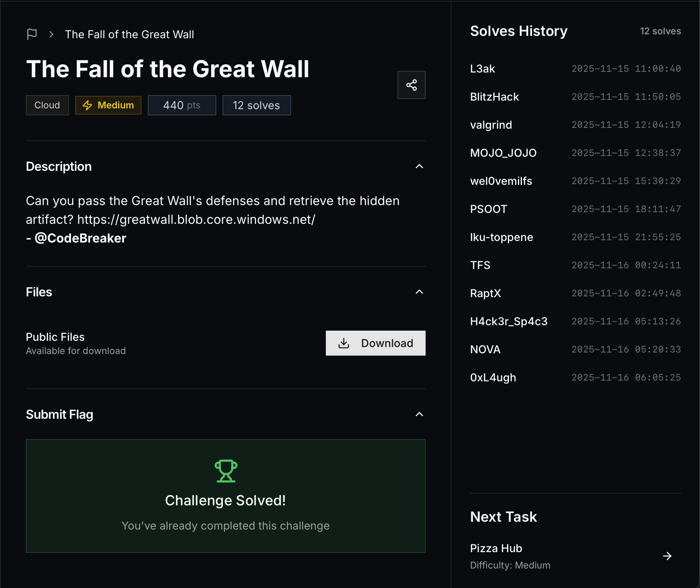Collapse the Submit Flag section
700x588 pixels.
click(x=419, y=414)
